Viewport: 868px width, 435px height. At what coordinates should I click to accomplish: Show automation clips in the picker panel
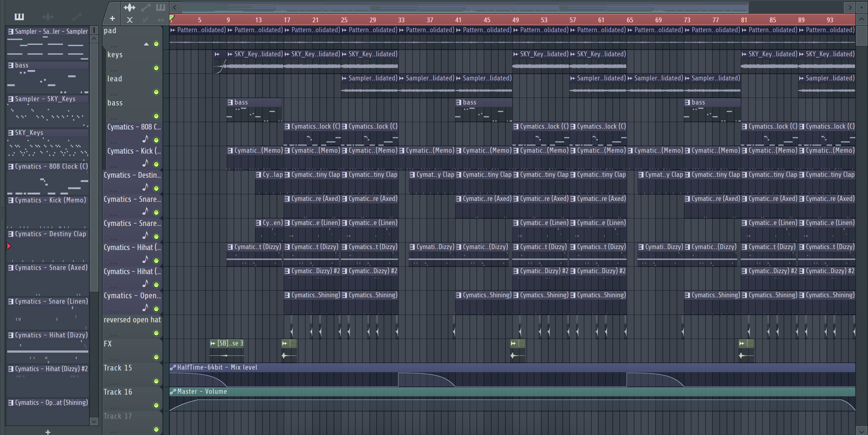click(77, 17)
